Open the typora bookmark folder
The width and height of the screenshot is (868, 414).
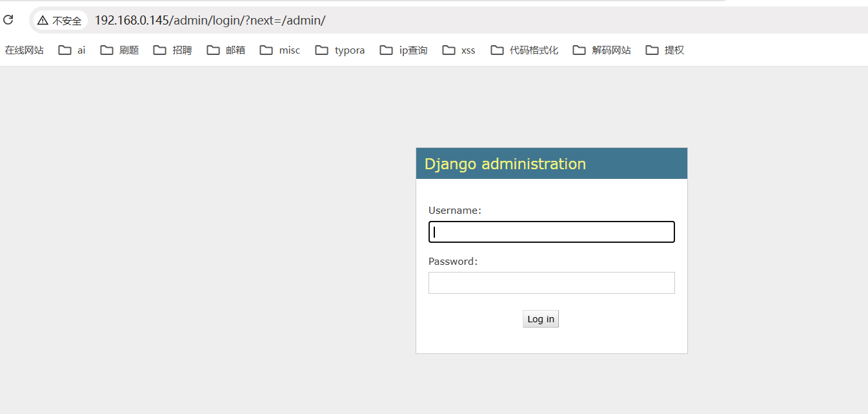click(340, 50)
